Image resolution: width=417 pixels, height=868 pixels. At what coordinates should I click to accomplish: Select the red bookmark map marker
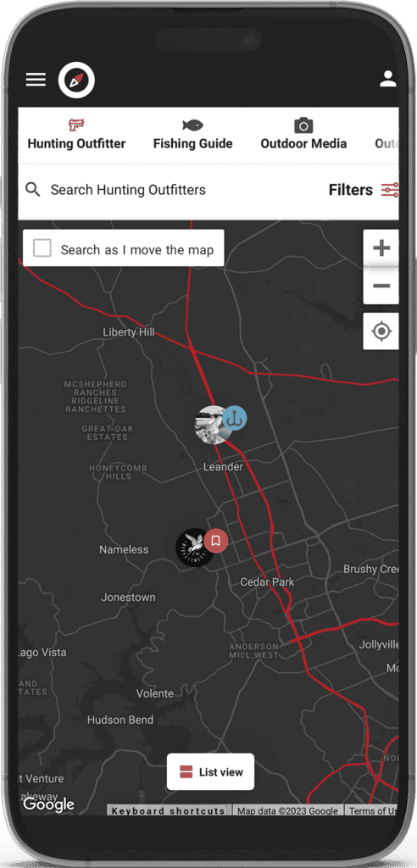pyautogui.click(x=216, y=540)
